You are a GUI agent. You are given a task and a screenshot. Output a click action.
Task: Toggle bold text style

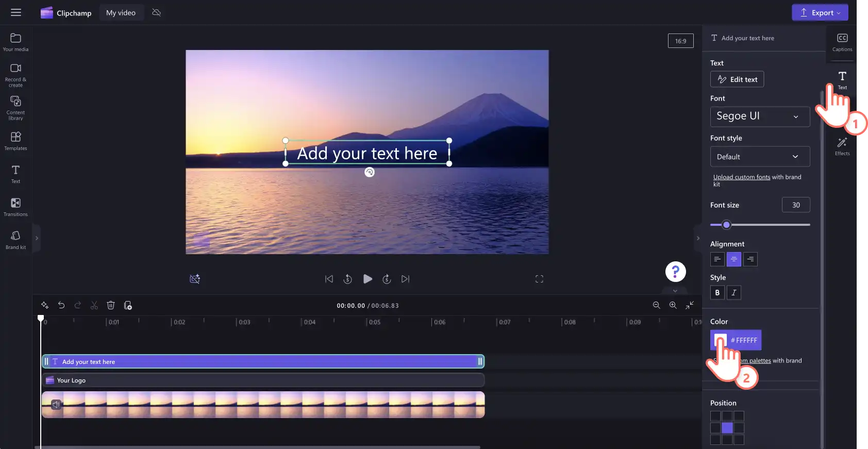[x=717, y=293]
